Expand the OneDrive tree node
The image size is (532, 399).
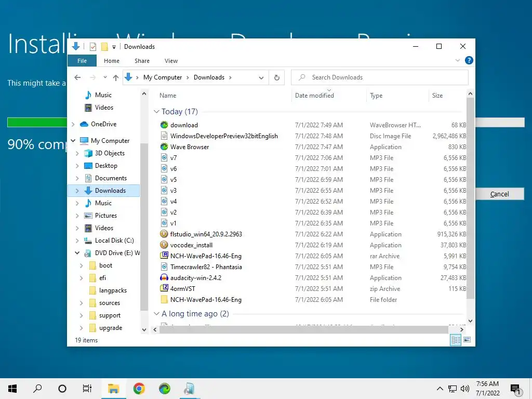pyautogui.click(x=73, y=124)
